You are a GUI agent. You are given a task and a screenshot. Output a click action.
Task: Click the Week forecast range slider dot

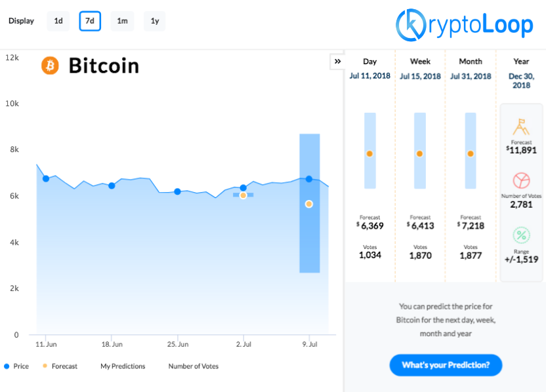coord(419,153)
